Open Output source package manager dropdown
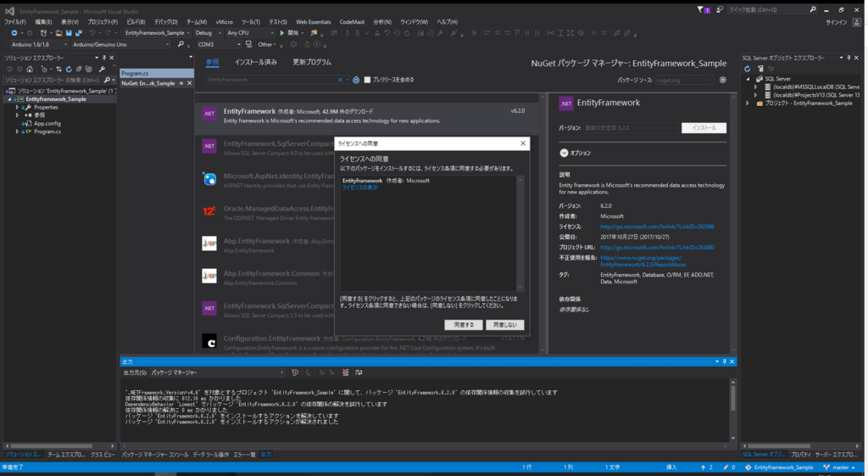The width and height of the screenshot is (868, 476). (218, 372)
